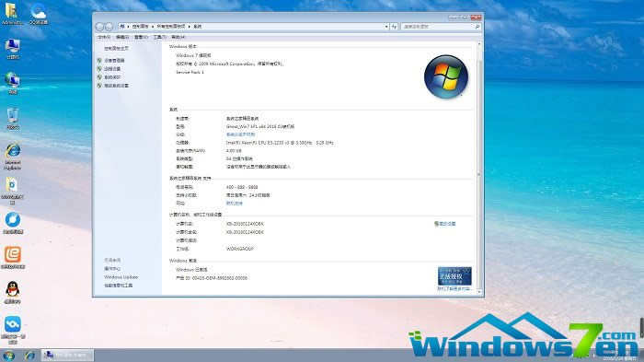Click the Change Settings link beside the computer name

[x=447, y=224]
